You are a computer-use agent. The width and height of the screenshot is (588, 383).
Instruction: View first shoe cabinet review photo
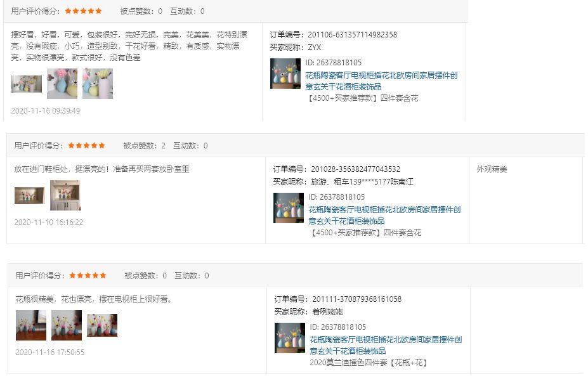click(x=30, y=196)
